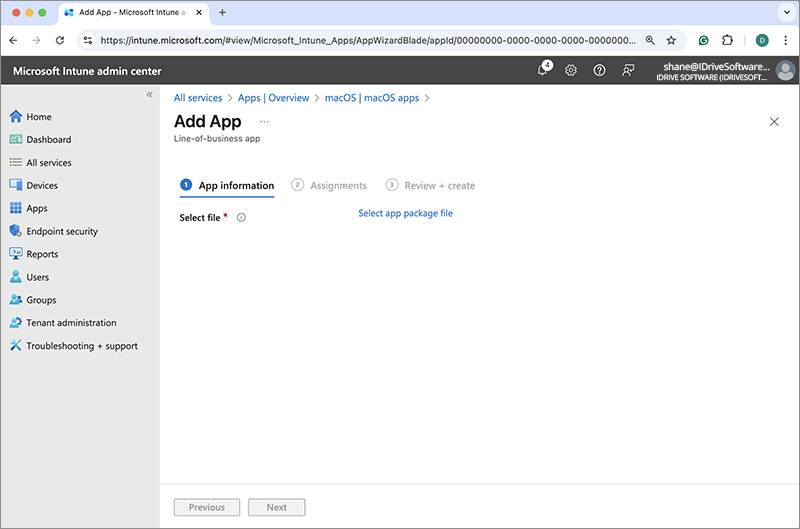The image size is (800, 529).
Task: Click the Apps | Overview breadcrumb
Action: [273, 98]
